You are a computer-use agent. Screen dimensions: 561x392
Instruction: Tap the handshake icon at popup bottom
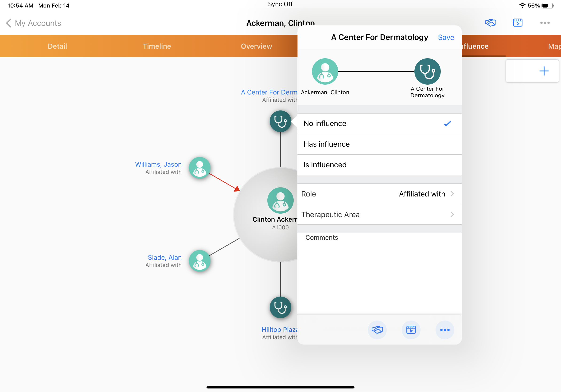pos(377,330)
